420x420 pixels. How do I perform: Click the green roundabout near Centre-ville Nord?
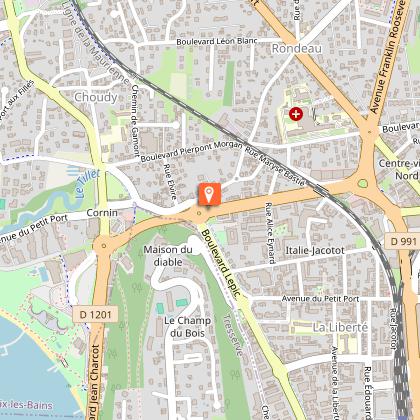[x=363, y=184]
